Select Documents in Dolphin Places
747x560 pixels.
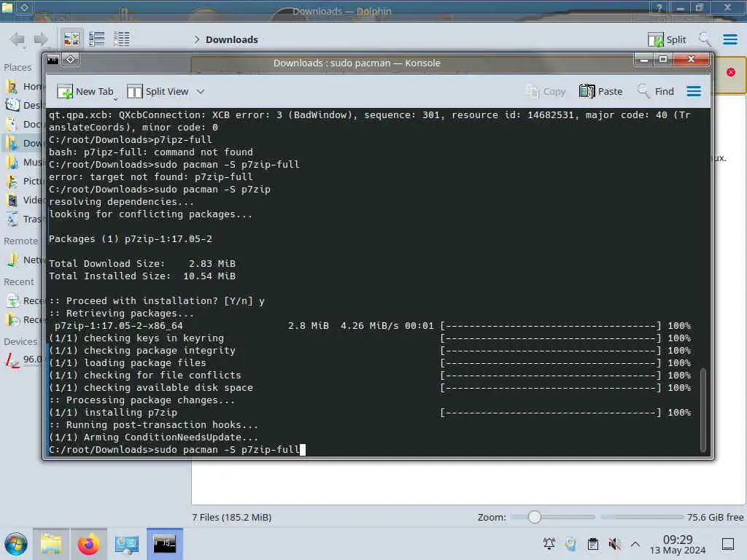point(24,124)
